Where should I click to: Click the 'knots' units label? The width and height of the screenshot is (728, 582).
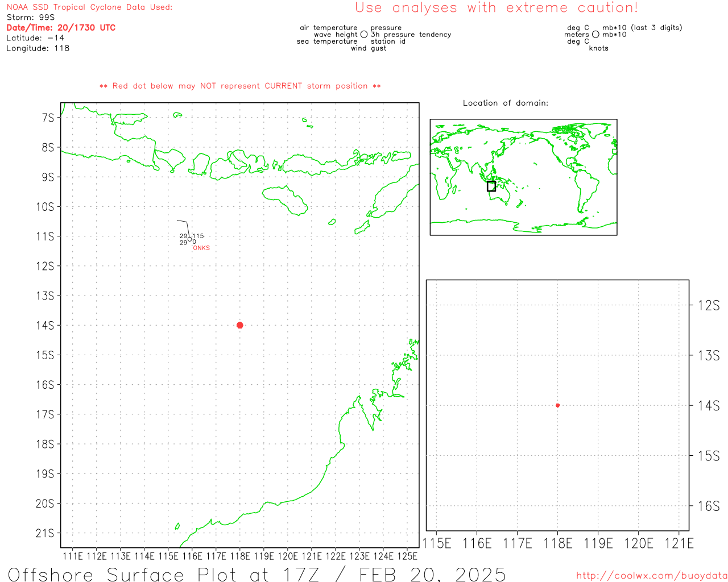599,48
